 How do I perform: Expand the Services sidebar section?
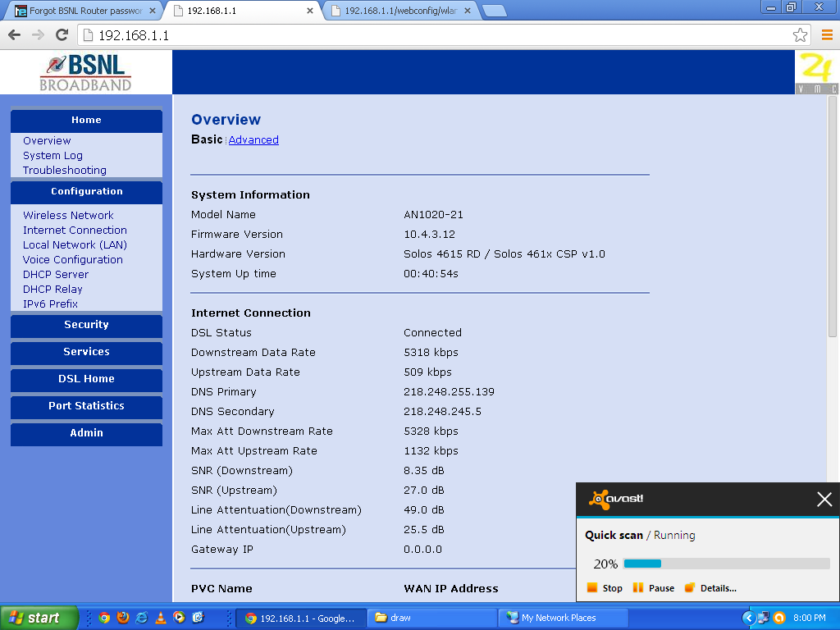pyautogui.click(x=86, y=352)
